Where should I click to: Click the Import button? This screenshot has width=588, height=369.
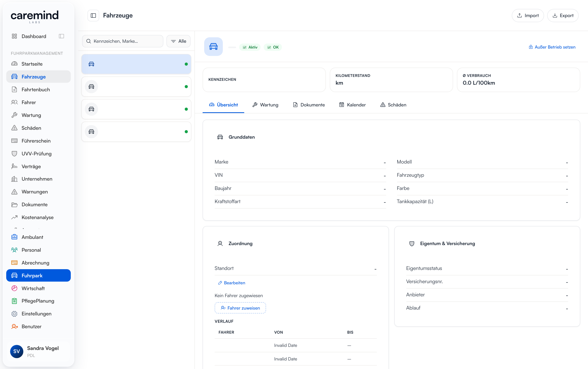pyautogui.click(x=528, y=16)
